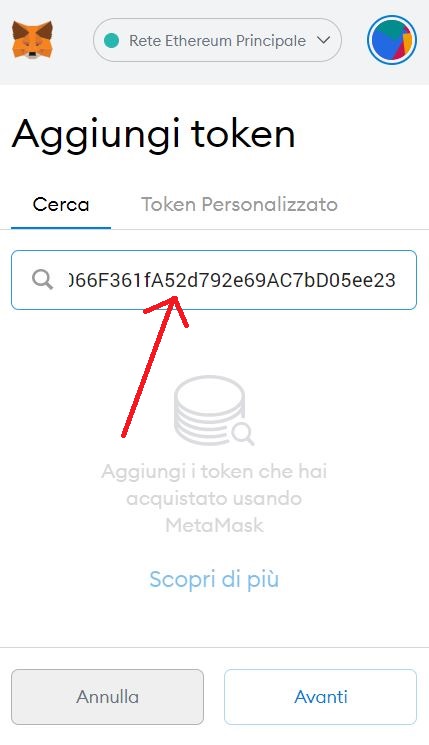This screenshot has height=745, width=429.
Task: Expand the network selector chevron
Action: 324,40
